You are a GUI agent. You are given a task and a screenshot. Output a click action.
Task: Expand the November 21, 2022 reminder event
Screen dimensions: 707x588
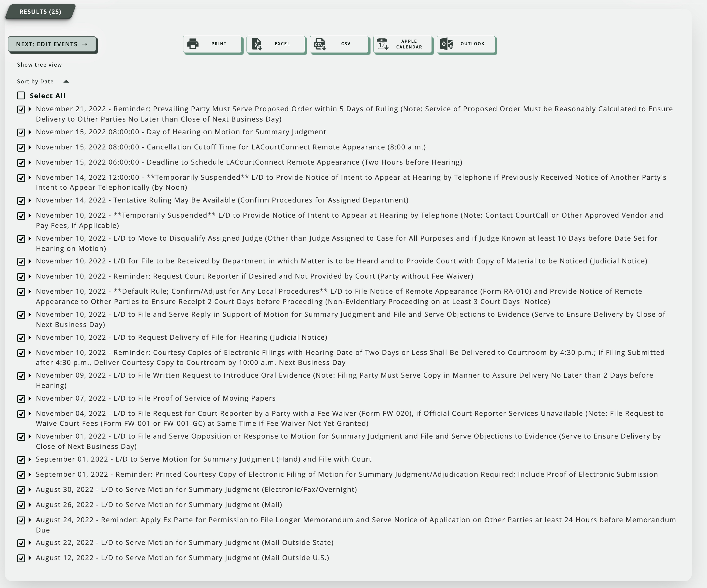point(30,109)
